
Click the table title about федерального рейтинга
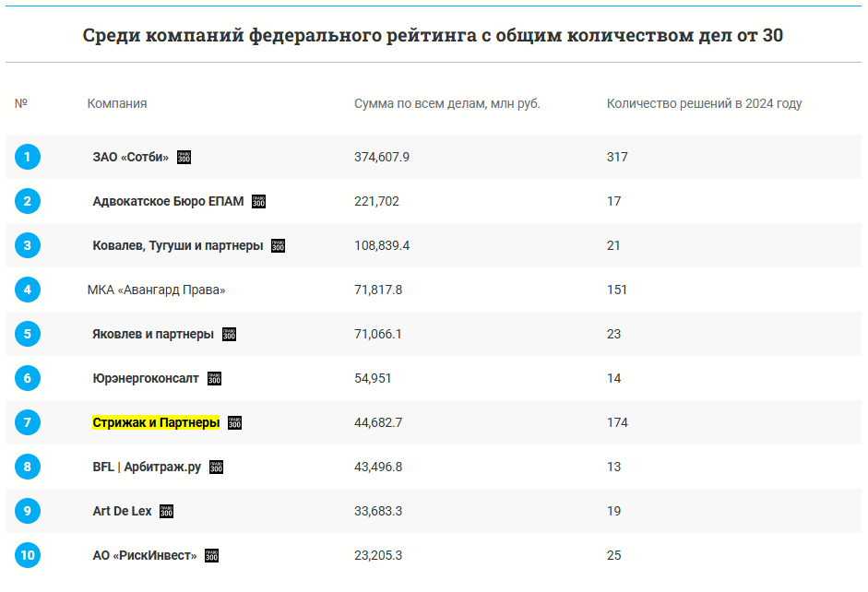(433, 35)
